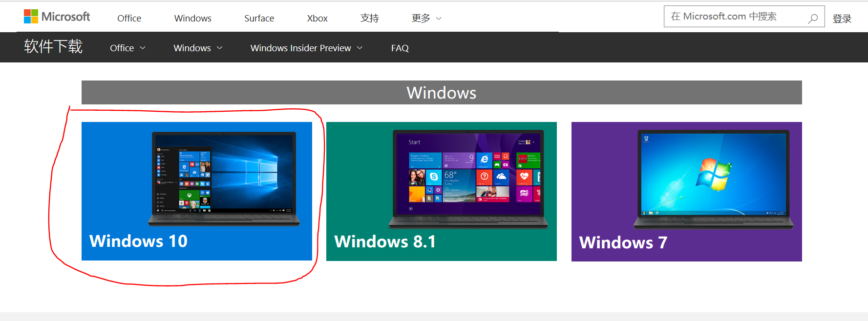This screenshot has width=868, height=321.
Task: Open the Windows 7 download tile
Action: (687, 192)
